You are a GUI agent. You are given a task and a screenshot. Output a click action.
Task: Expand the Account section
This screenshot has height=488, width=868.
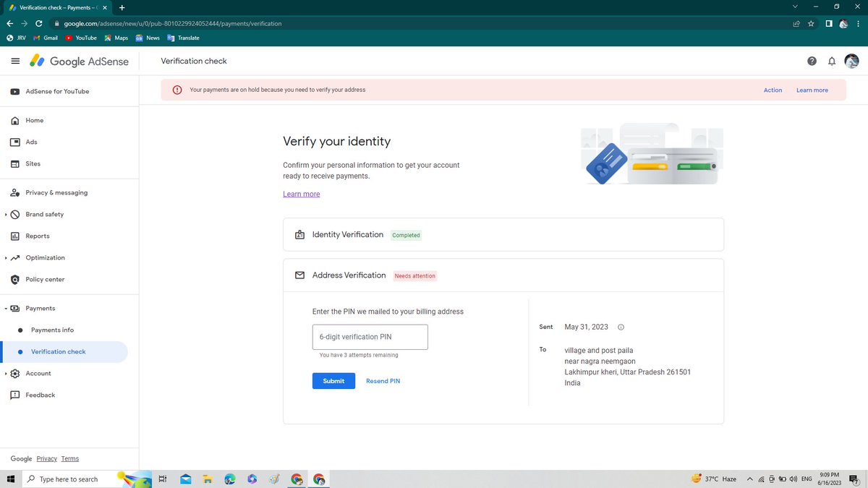click(6, 374)
